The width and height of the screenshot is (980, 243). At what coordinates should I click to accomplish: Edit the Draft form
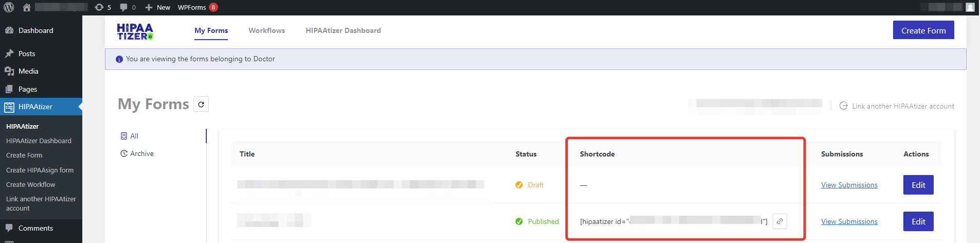click(x=918, y=185)
